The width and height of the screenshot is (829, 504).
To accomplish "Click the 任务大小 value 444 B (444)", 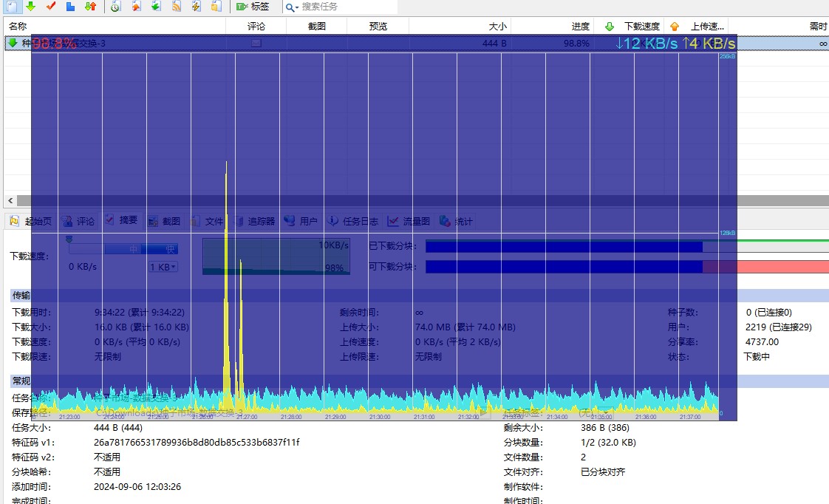I will [x=118, y=427].
